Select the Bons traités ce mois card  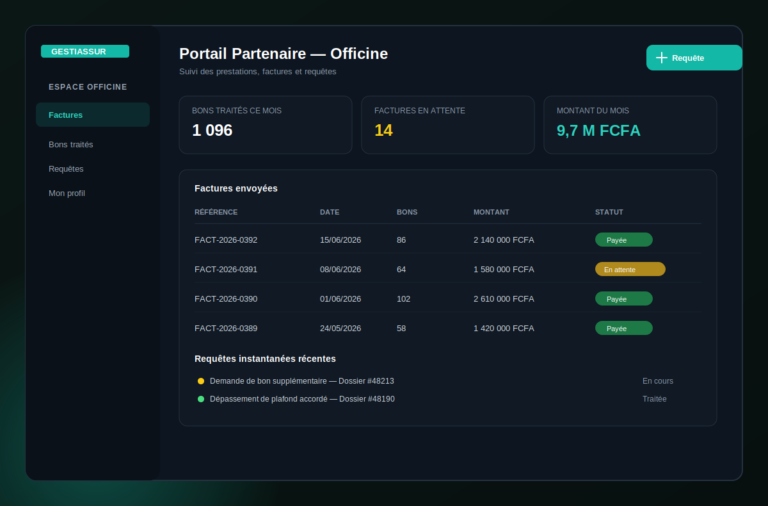pos(265,125)
